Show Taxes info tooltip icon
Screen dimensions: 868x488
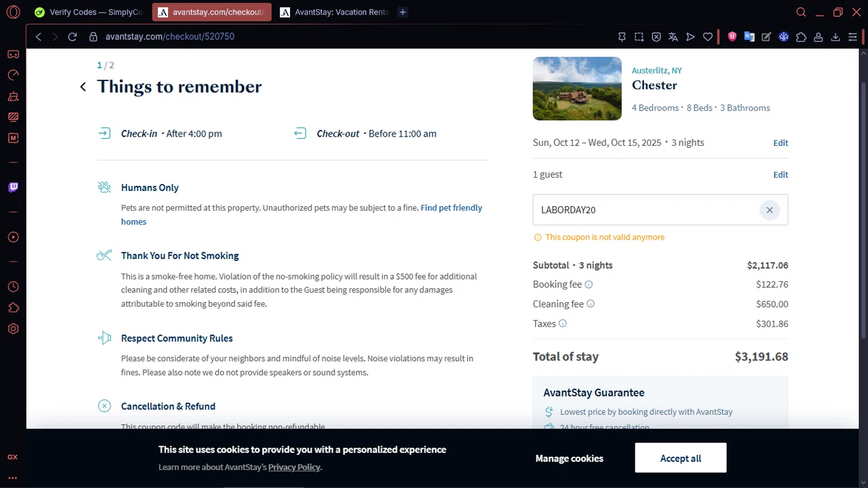(x=562, y=323)
